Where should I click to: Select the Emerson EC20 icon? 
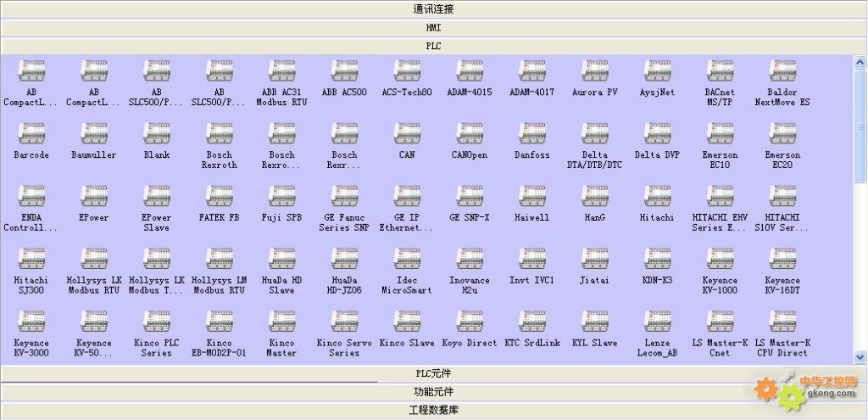(x=782, y=133)
